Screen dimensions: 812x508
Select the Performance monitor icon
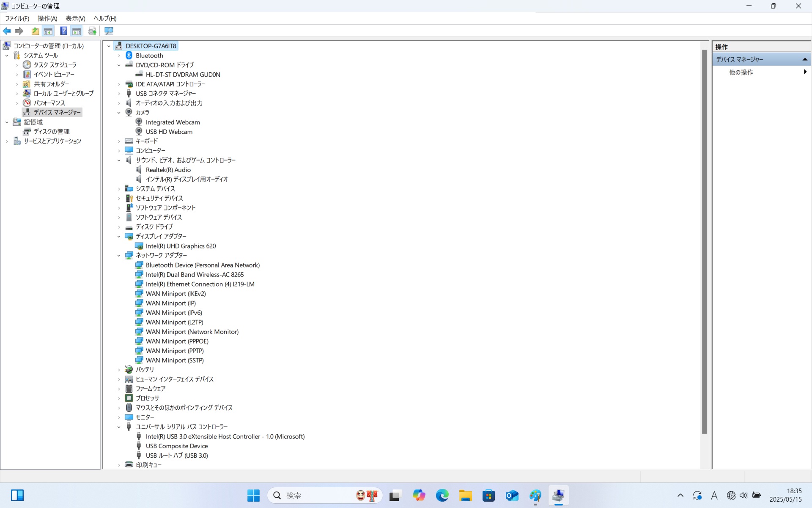point(27,103)
